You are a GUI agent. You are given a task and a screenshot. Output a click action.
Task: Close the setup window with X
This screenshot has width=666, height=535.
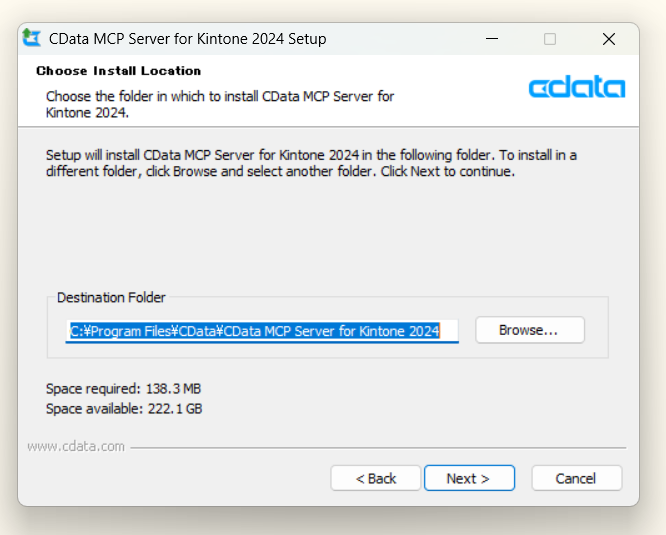[609, 39]
